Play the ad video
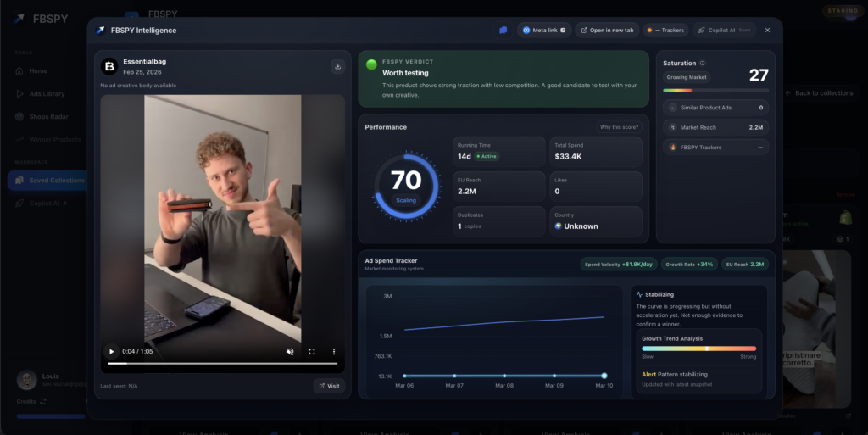Image resolution: width=868 pixels, height=435 pixels. point(111,351)
